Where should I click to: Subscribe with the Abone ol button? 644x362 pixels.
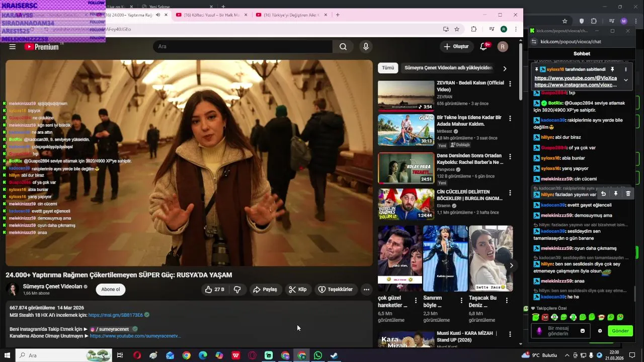click(x=111, y=290)
